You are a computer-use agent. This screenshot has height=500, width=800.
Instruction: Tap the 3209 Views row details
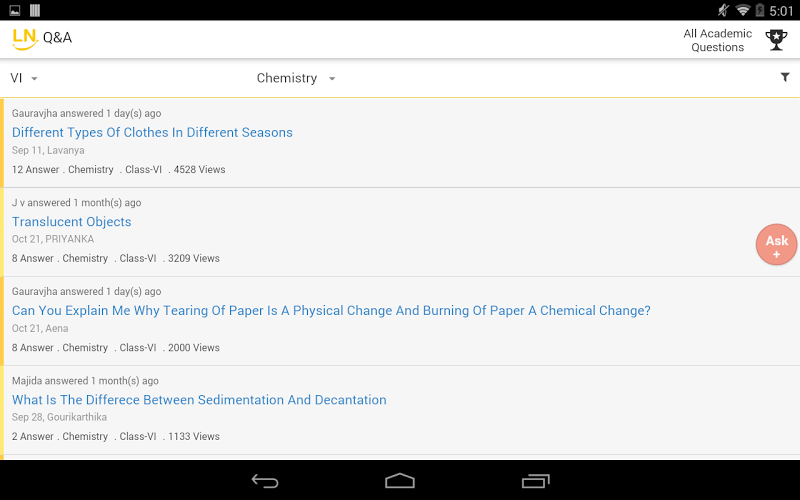pos(193,258)
